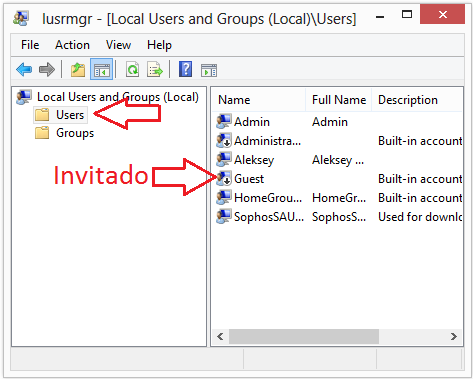Select Local Users and Groups (Local) root
This screenshot has height=379, width=473.
click(118, 97)
